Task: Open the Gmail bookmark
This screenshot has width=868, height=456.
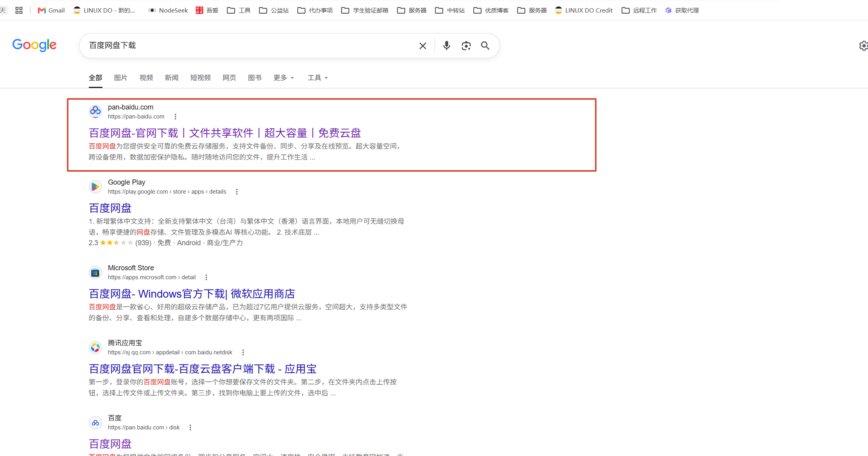Action: (51, 10)
